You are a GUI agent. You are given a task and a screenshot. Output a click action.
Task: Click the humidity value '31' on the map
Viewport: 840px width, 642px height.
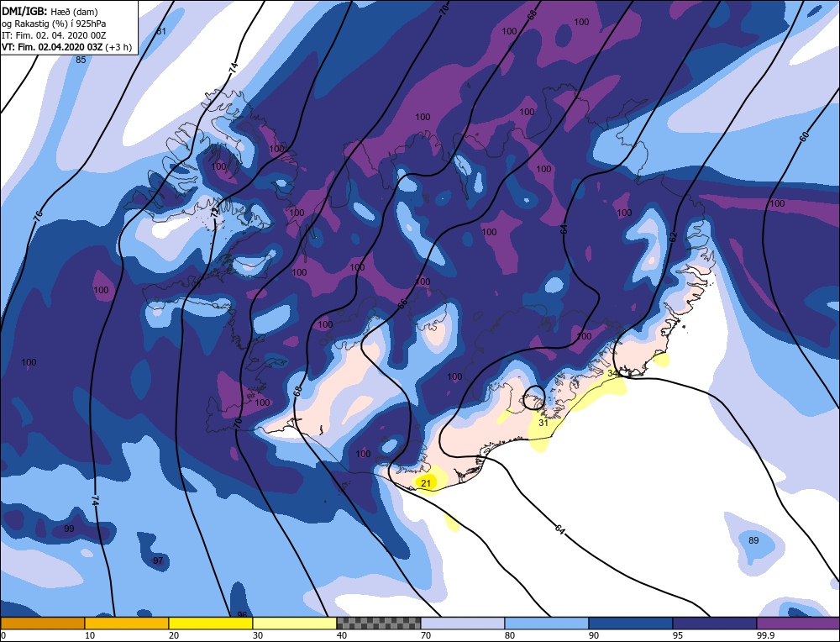coord(543,423)
